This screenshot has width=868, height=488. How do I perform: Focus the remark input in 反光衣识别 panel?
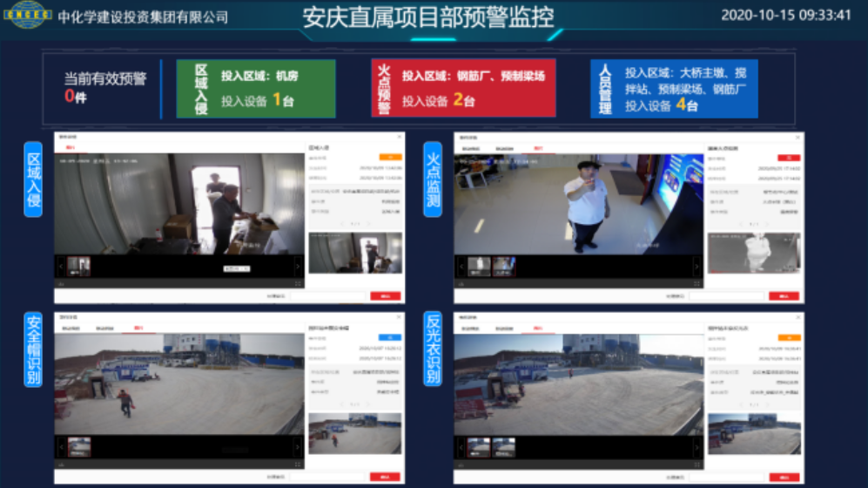(x=726, y=478)
